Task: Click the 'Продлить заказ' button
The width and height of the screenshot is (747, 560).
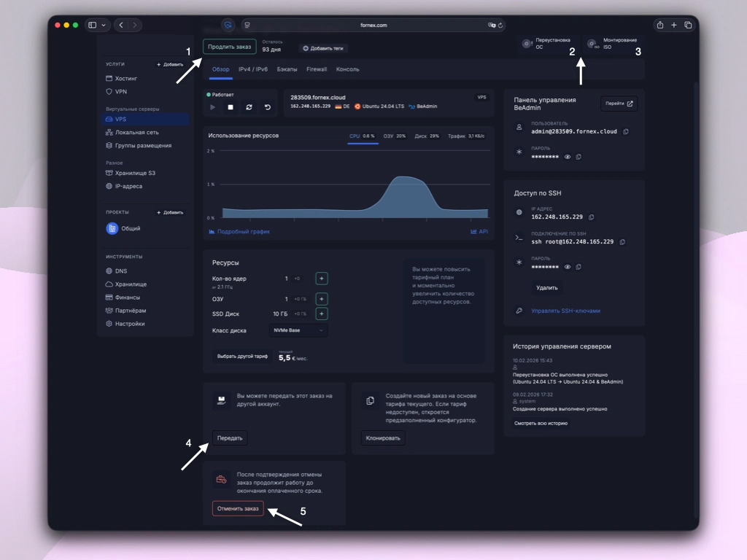Action: pyautogui.click(x=230, y=47)
